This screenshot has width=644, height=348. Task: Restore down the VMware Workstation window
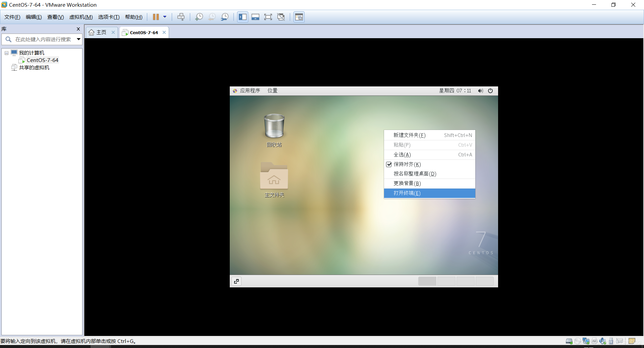[613, 5]
